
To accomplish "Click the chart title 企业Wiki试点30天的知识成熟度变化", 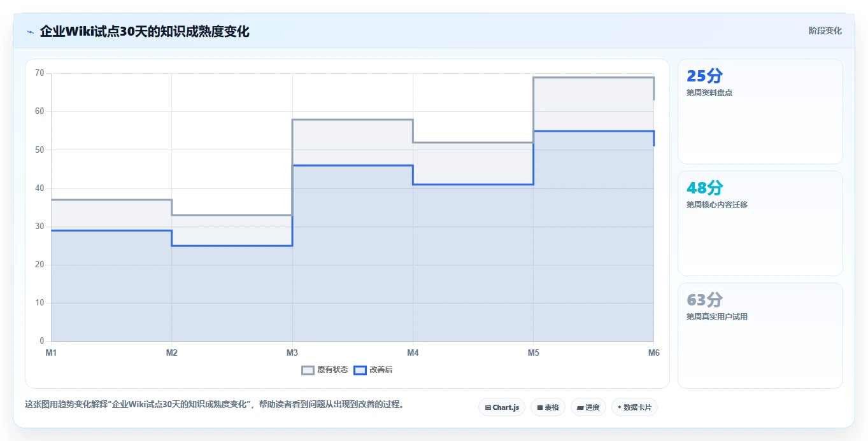I will coord(145,31).
